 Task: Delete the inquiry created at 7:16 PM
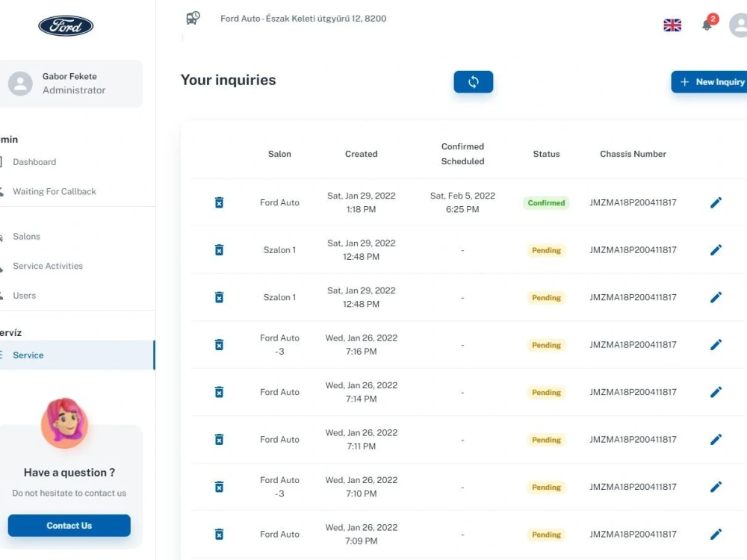click(x=219, y=344)
